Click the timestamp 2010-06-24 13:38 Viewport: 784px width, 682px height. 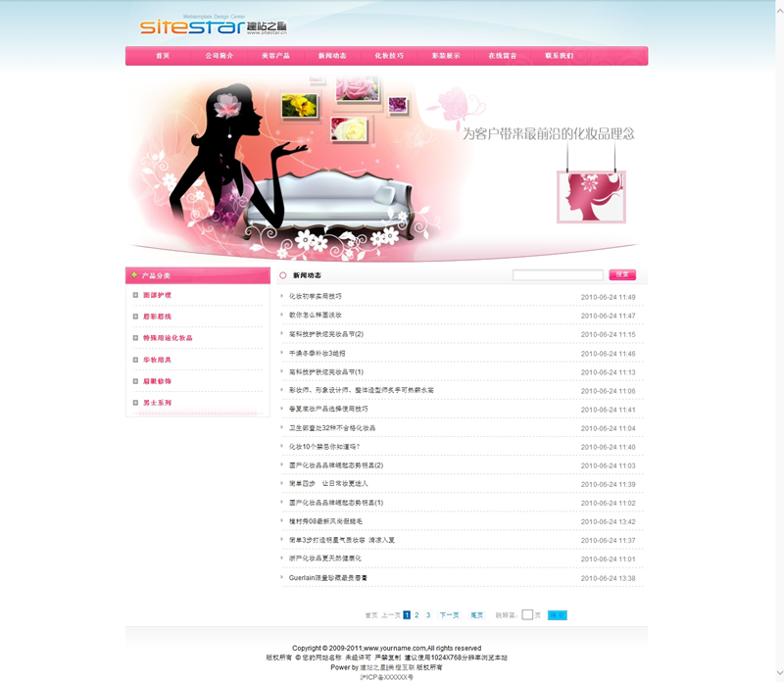point(608,578)
